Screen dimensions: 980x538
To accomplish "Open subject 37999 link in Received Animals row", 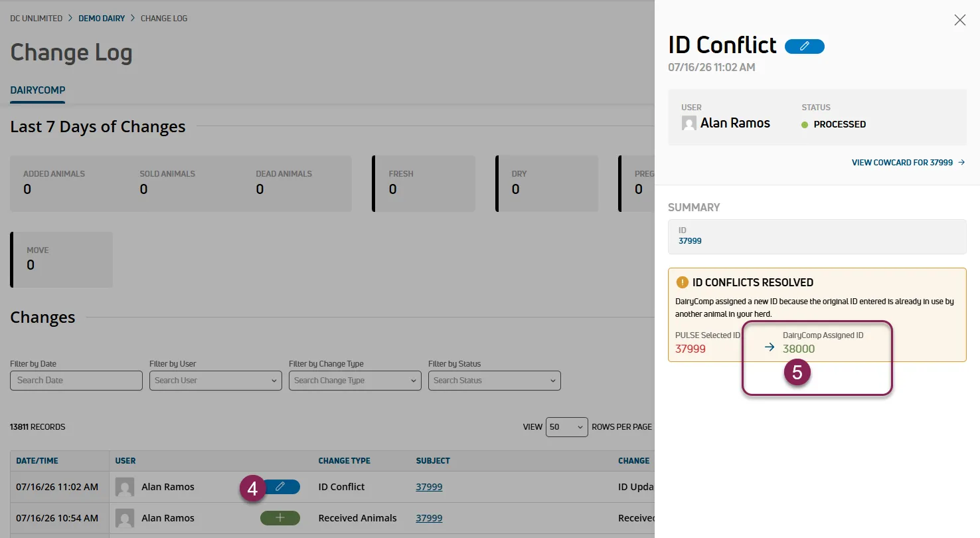I will pyautogui.click(x=429, y=518).
